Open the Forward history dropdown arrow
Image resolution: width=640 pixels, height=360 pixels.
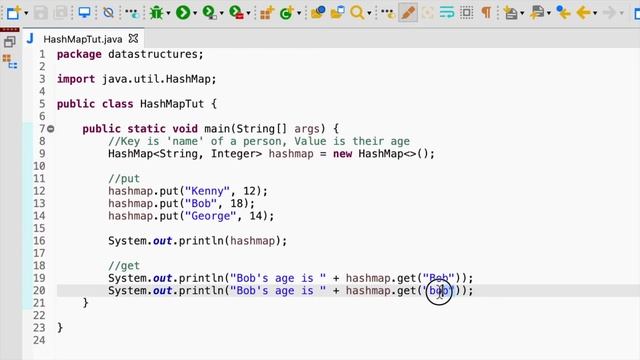622,13
